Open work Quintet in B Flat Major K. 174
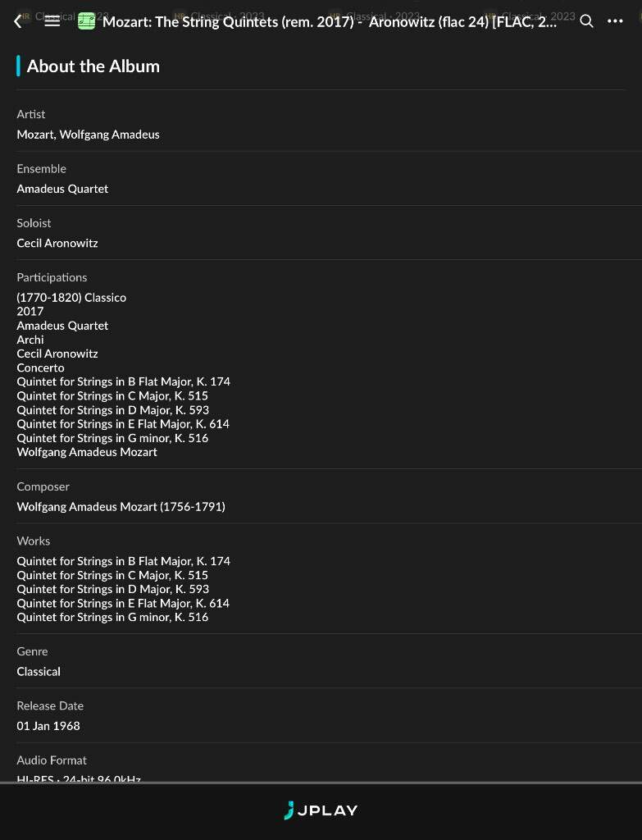The width and height of the screenshot is (642, 840). pyautogui.click(x=123, y=561)
